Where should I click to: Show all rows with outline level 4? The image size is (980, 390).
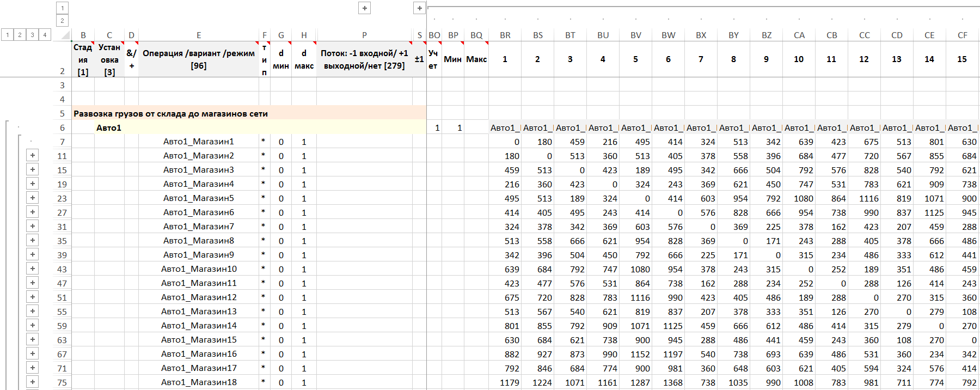pos(45,35)
